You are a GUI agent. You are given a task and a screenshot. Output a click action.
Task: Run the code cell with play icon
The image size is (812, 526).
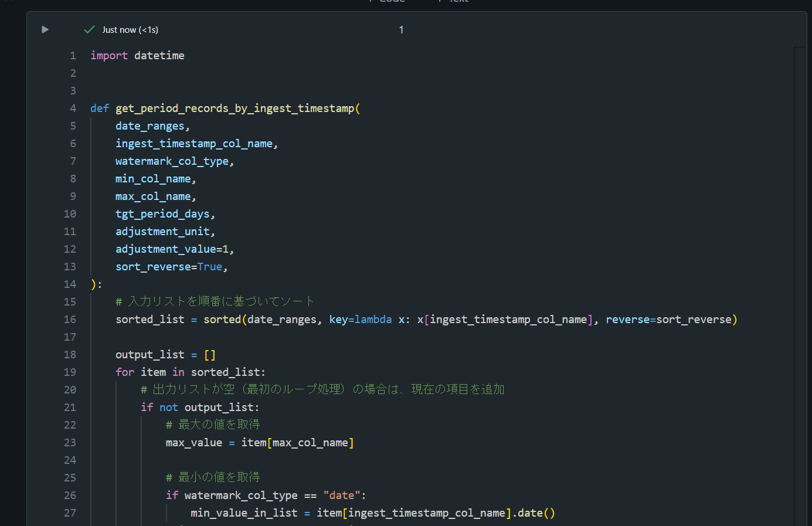[x=45, y=29]
